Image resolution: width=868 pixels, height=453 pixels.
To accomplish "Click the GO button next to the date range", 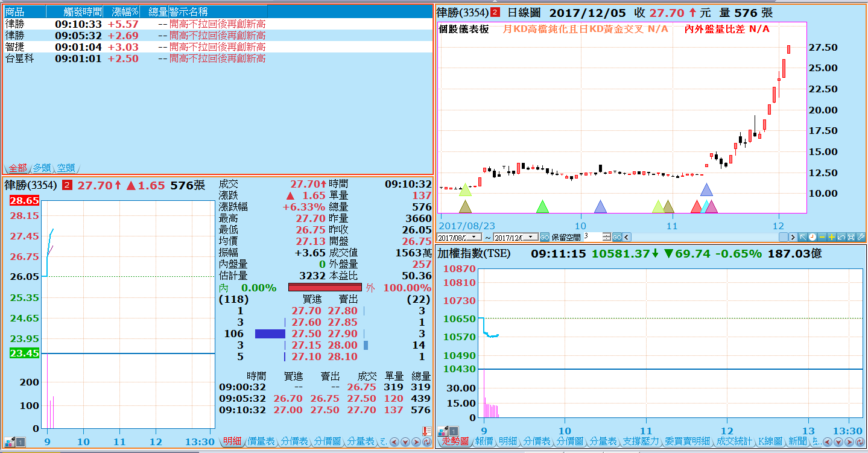I will 545,237.
